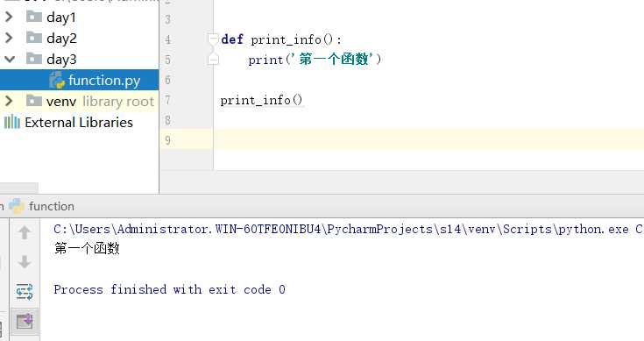Click the console output '第一个函数'
Screen dimensions: 644x341
click(x=87, y=249)
